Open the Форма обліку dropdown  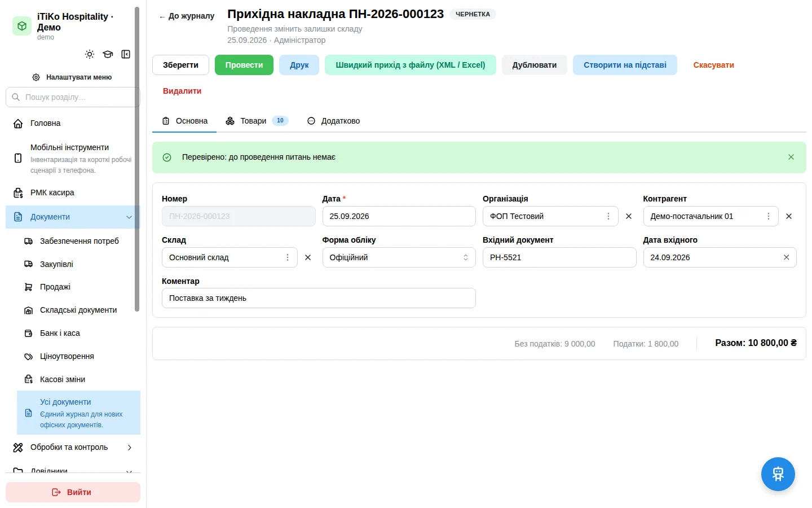[399, 257]
